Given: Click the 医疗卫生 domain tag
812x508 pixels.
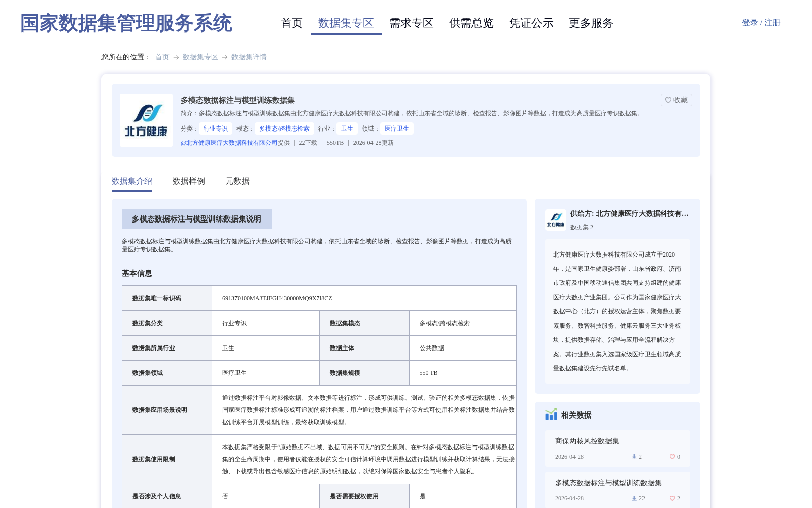Looking at the screenshot, I should pyautogui.click(x=397, y=129).
